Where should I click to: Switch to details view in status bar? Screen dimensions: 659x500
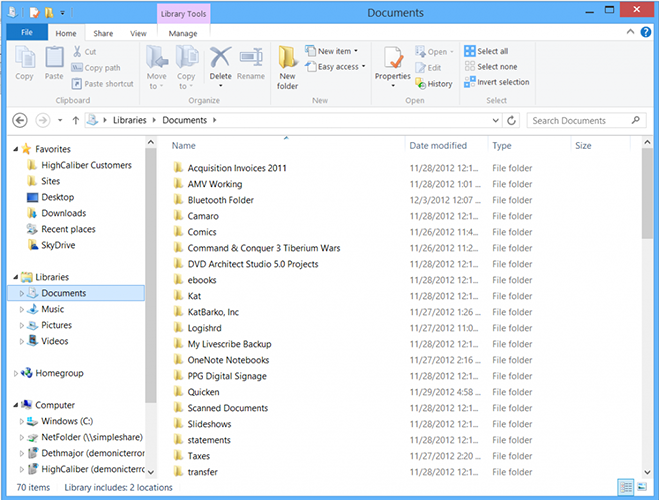(x=626, y=487)
